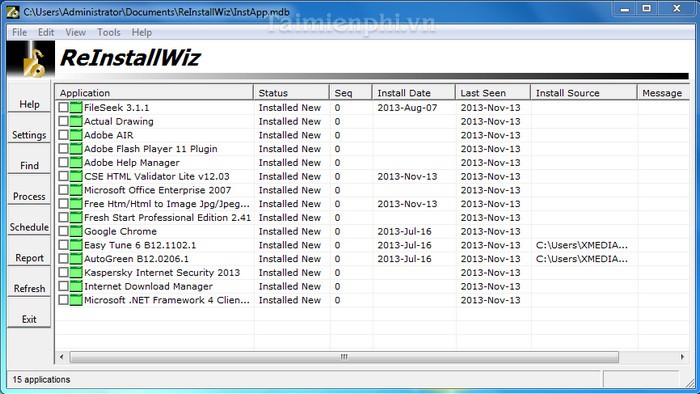Viewport: 700px width, 394px height.
Task: Click green icon next to Kaspersky Internet Security 2013
Action: [x=76, y=273]
